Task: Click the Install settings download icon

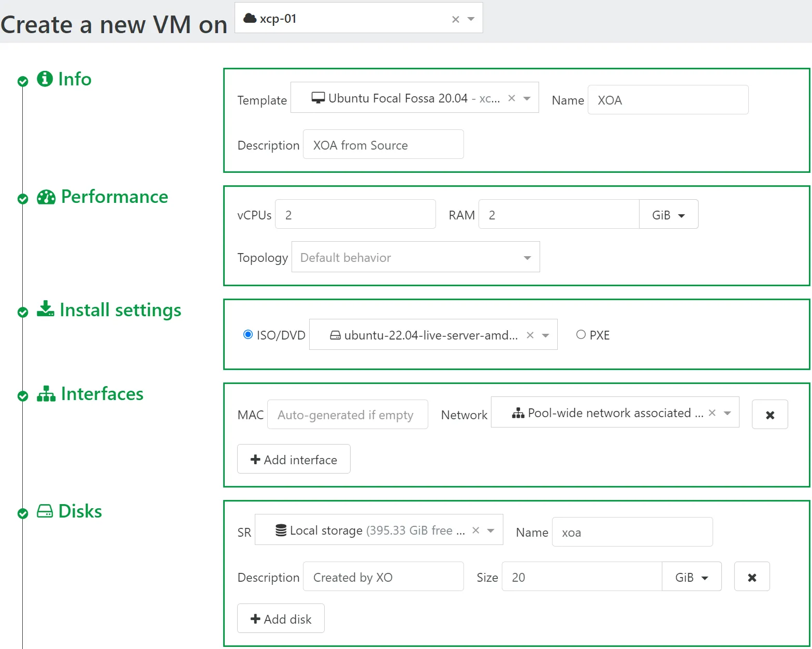Action: pos(46,309)
